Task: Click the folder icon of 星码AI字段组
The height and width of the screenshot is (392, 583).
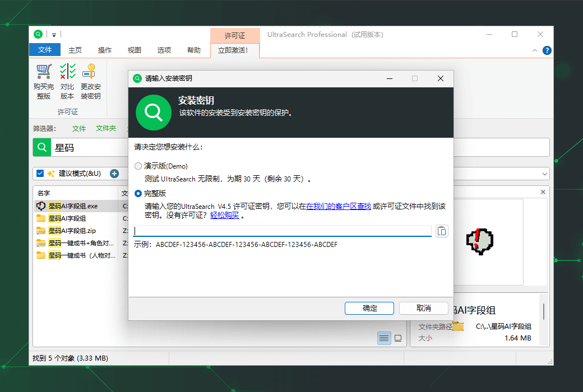Action: point(41,218)
